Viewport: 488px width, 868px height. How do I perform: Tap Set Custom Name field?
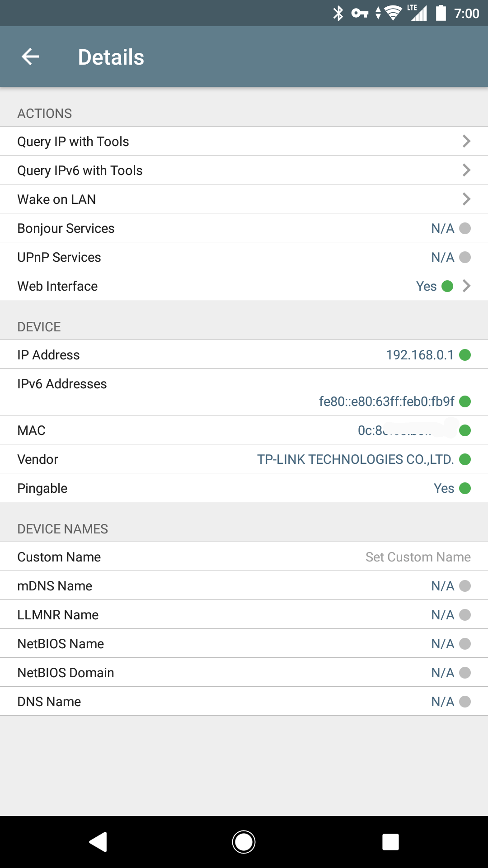tap(418, 557)
